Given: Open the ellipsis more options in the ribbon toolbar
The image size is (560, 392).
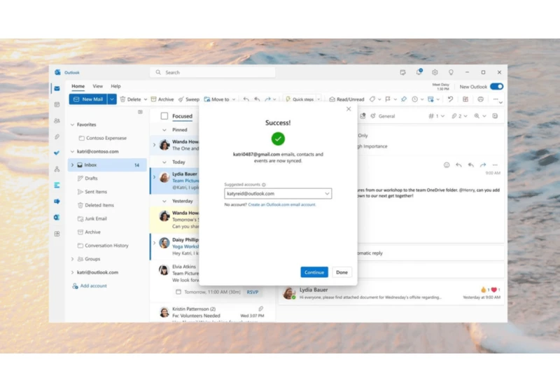Looking at the screenshot, I should tap(496, 99).
